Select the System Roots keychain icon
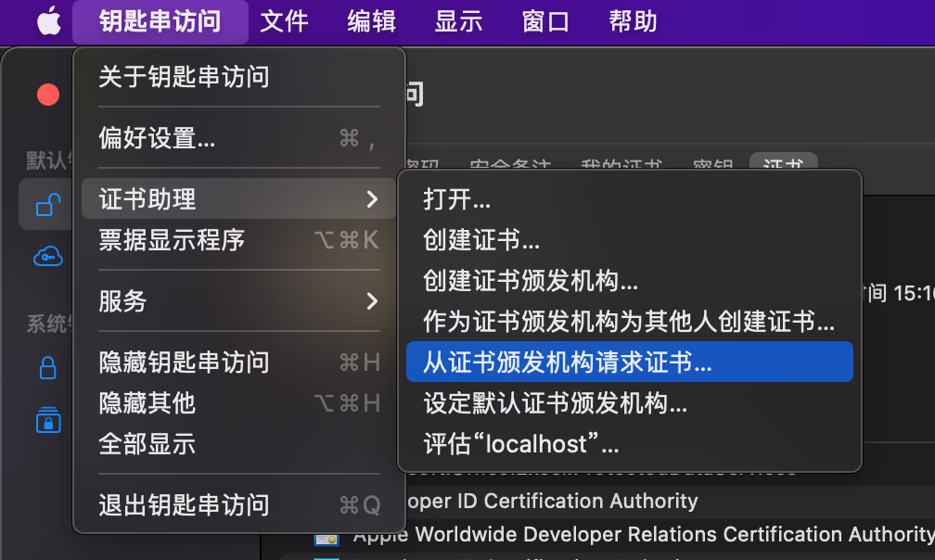The image size is (935, 560). tap(47, 419)
